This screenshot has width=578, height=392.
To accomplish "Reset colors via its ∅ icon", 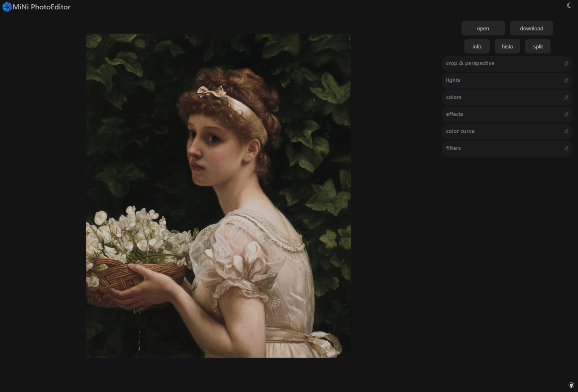I will tap(566, 98).
